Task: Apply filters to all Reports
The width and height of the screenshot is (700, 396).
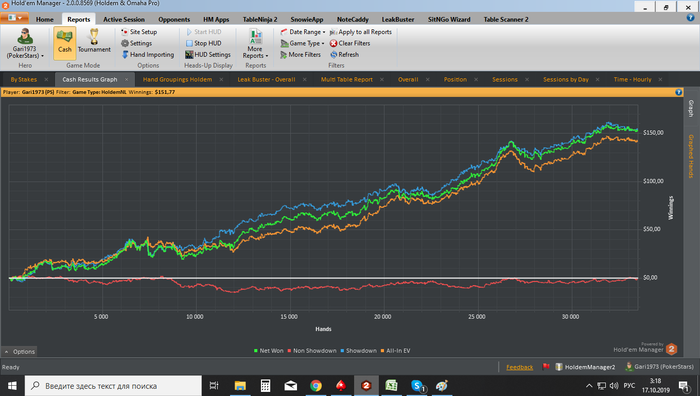Action: (x=361, y=32)
